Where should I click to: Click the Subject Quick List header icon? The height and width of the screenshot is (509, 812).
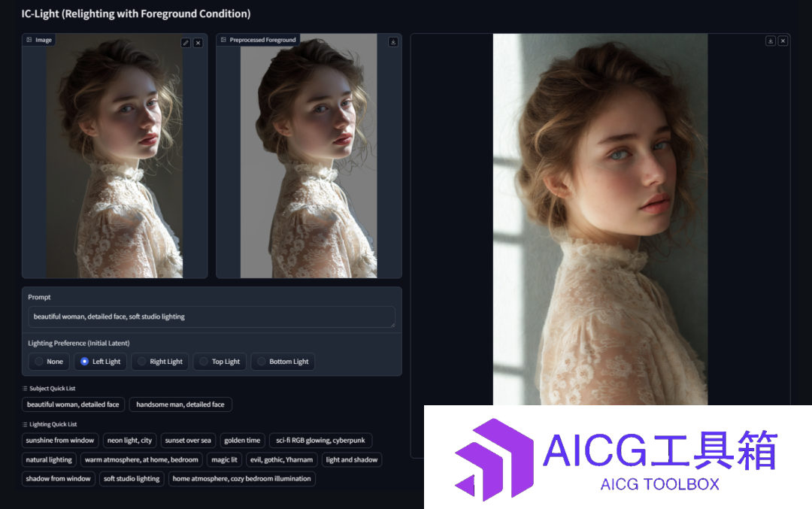coord(25,389)
